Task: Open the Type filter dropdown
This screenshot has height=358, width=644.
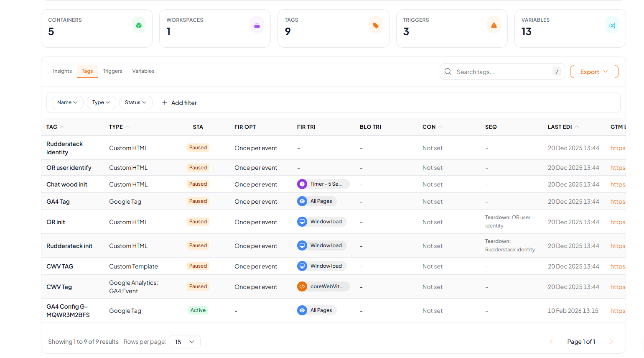Action: 102,102
